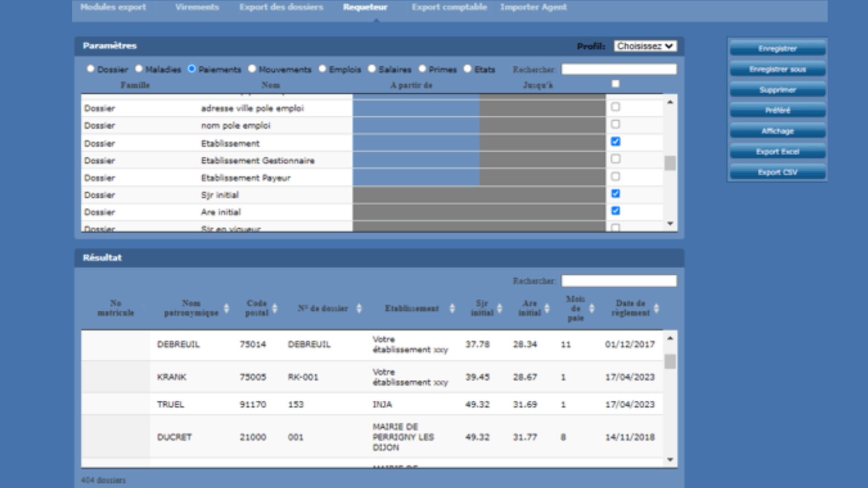This screenshot has width=868, height=488.
Task: Choose the Mouvements radio option
Action: 252,69
